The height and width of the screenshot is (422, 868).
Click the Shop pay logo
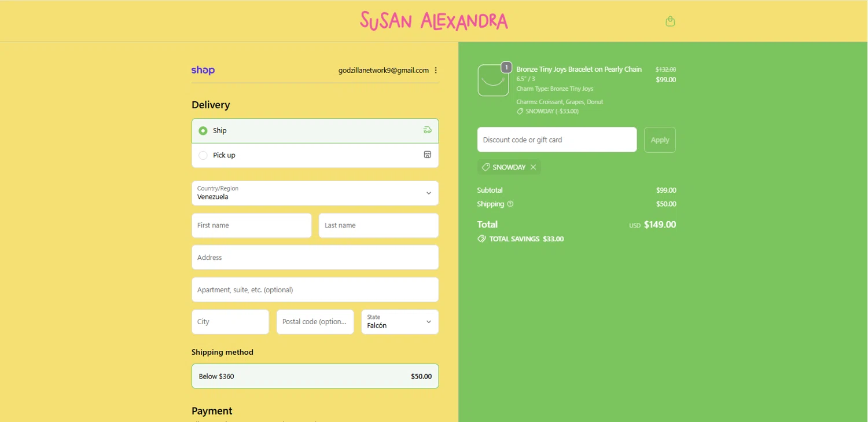[x=203, y=71]
